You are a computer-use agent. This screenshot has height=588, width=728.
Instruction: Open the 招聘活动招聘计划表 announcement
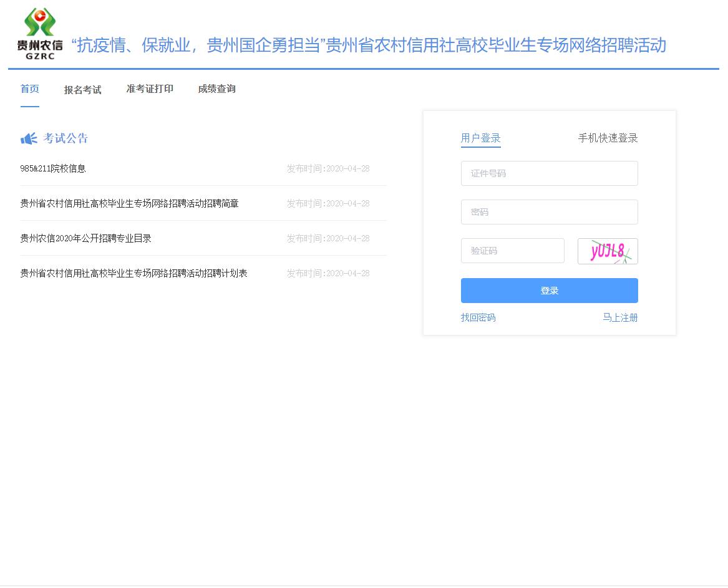coord(133,274)
